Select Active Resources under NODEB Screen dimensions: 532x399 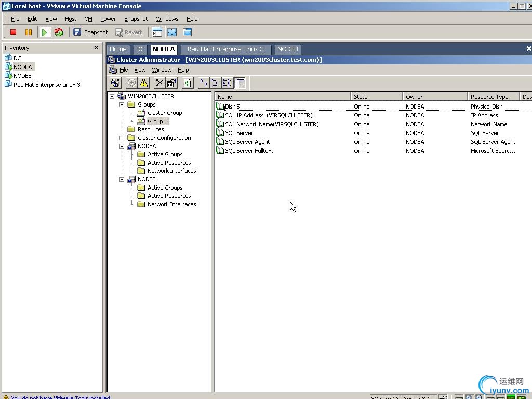(x=169, y=196)
